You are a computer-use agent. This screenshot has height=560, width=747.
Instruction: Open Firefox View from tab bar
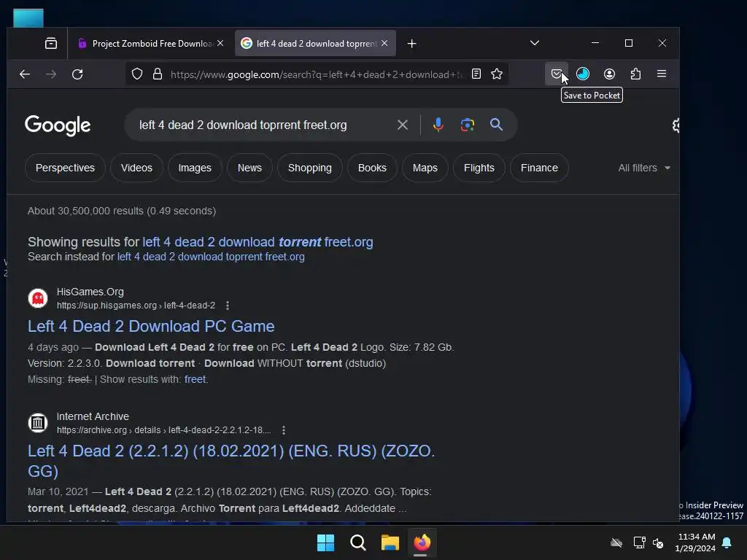pos(51,43)
